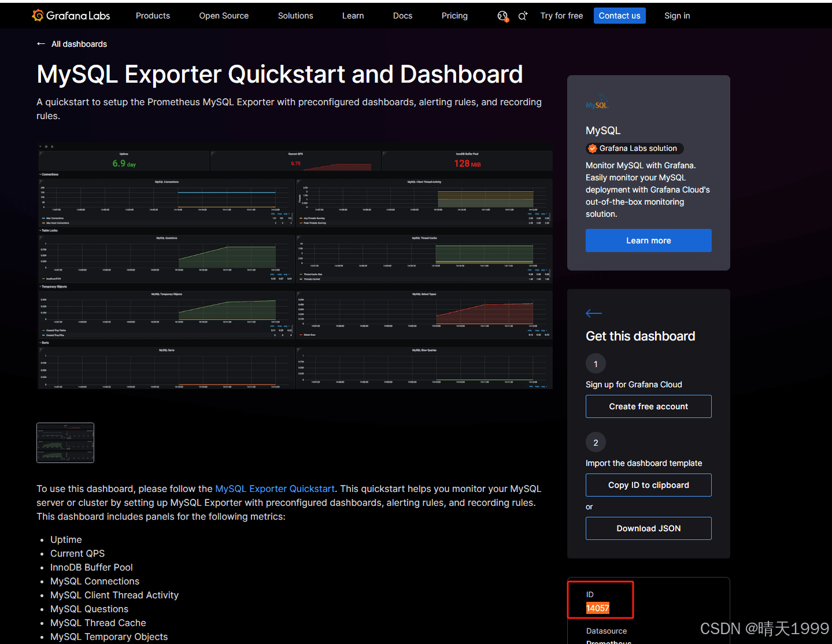
Task: Click the Uptime list item
Action: tap(66, 539)
